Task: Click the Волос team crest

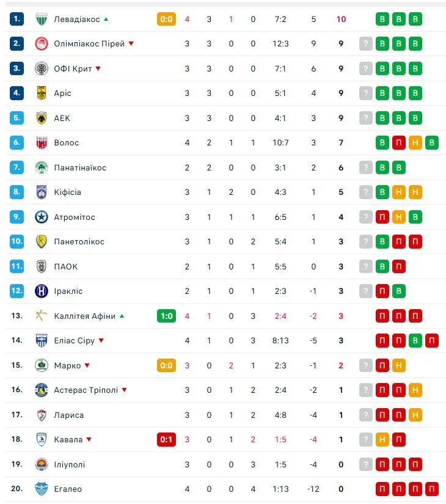Action: click(x=42, y=143)
